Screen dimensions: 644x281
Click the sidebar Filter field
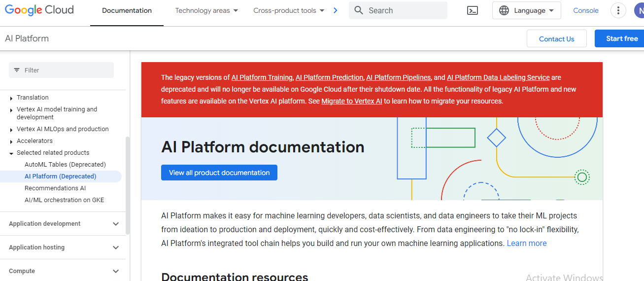coord(61,70)
